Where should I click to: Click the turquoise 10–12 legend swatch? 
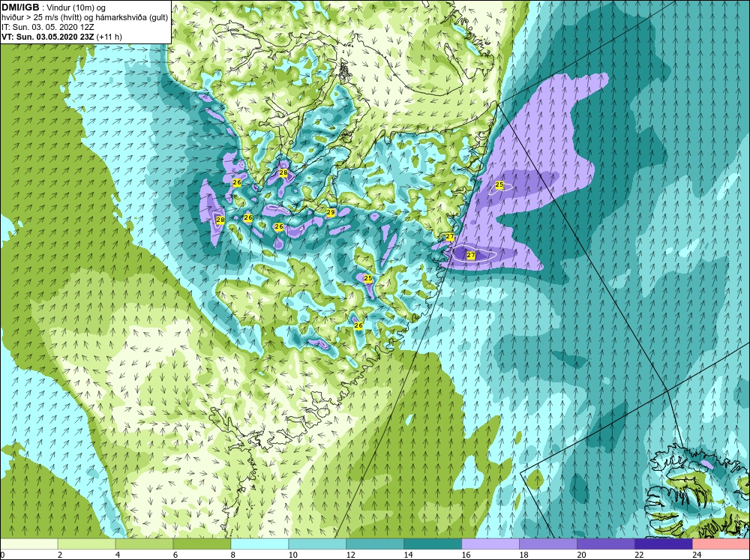click(x=317, y=544)
